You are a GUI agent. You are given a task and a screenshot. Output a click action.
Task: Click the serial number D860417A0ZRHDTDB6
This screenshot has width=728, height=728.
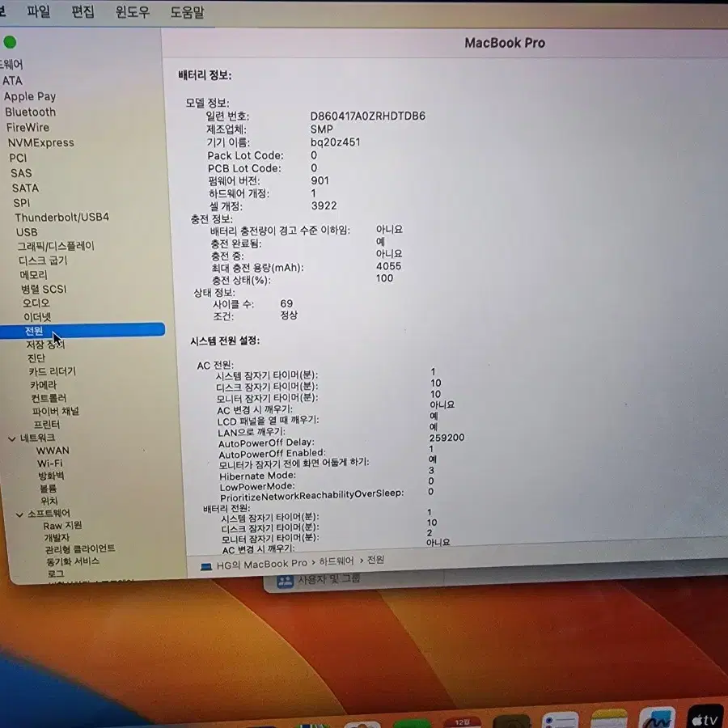pyautogui.click(x=368, y=116)
